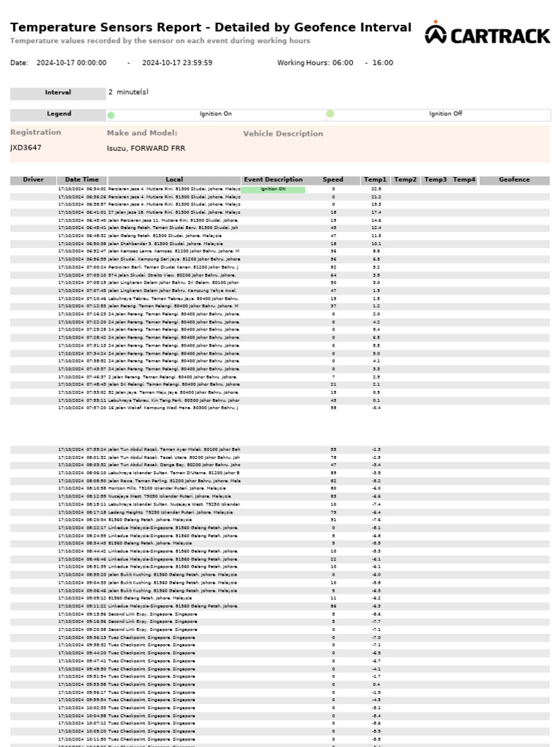560x747 pixels.
Task: Click the working hours end time '16:00'
Action: pos(383,63)
